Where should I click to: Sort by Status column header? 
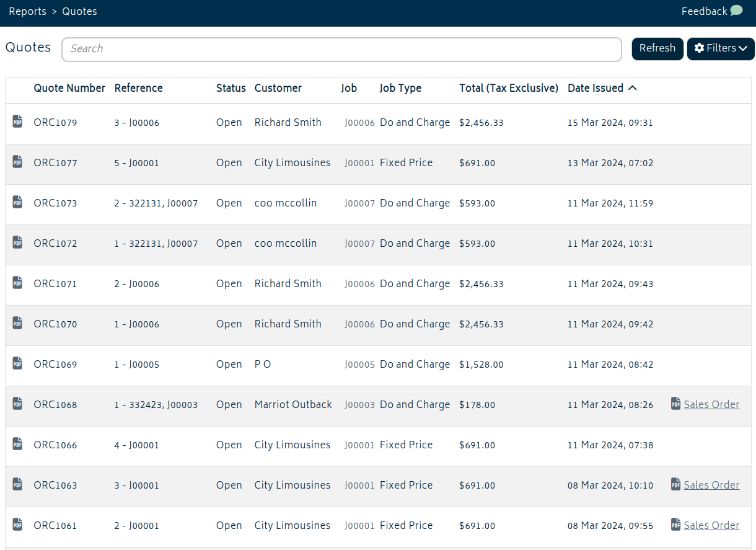point(231,88)
